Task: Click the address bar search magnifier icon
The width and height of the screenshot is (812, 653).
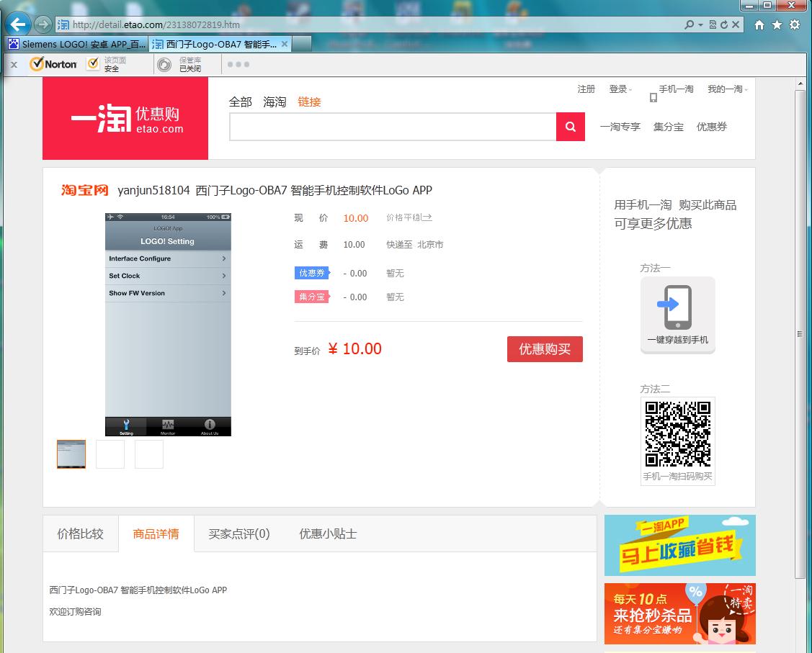Action: [689, 24]
